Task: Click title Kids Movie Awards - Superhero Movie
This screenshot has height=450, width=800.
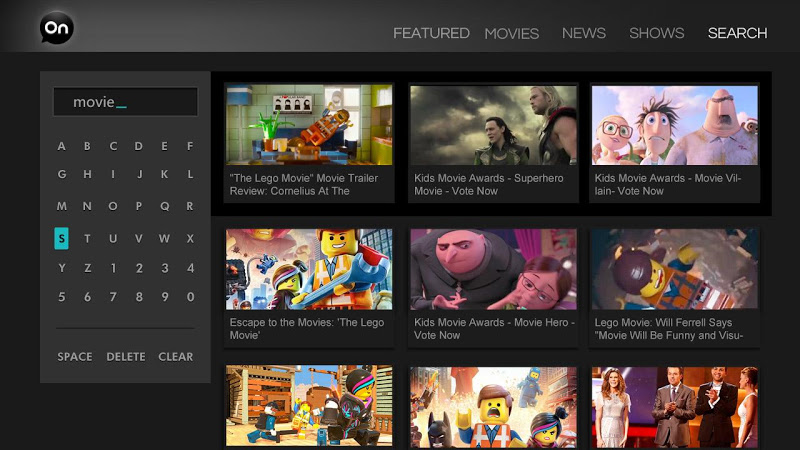Action: tap(489, 185)
